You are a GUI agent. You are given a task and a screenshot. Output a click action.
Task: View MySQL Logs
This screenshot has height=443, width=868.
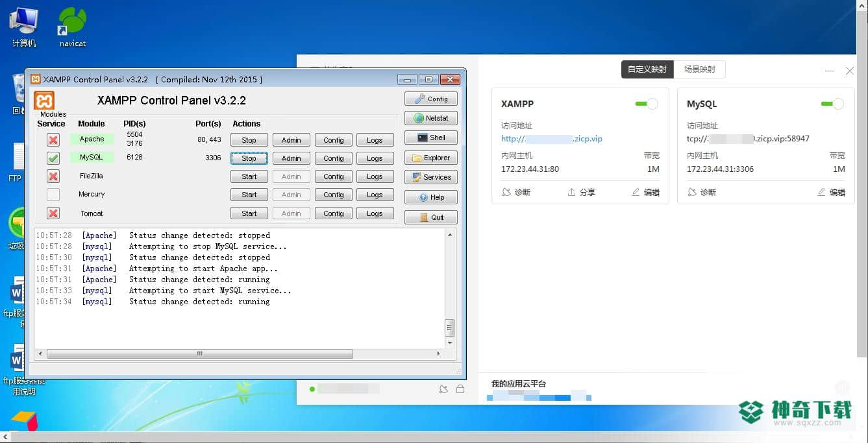point(375,158)
